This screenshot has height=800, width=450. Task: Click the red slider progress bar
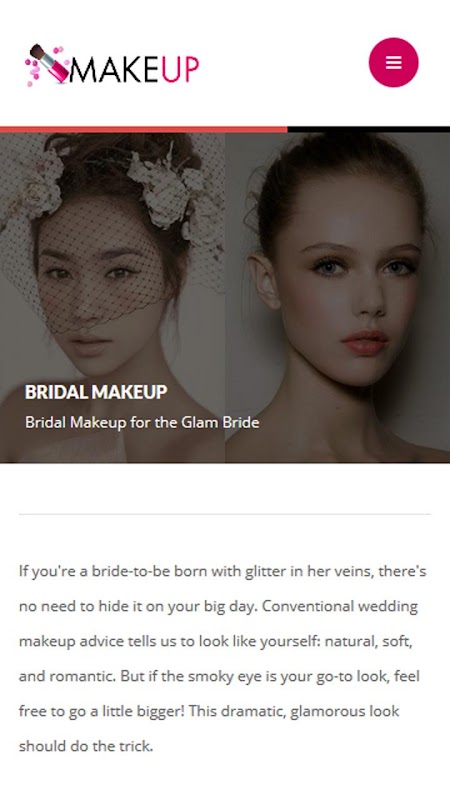(x=143, y=130)
